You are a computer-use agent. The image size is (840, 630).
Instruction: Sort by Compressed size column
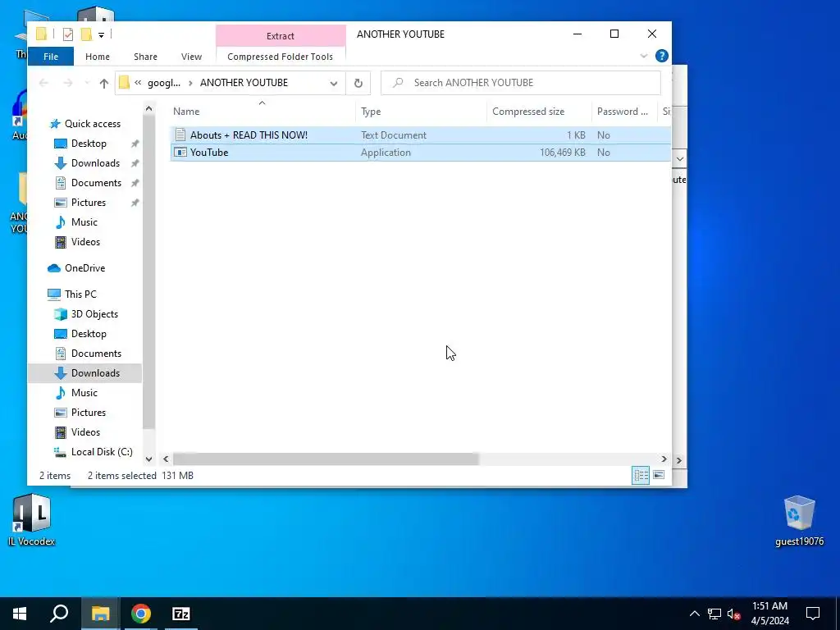click(x=528, y=112)
